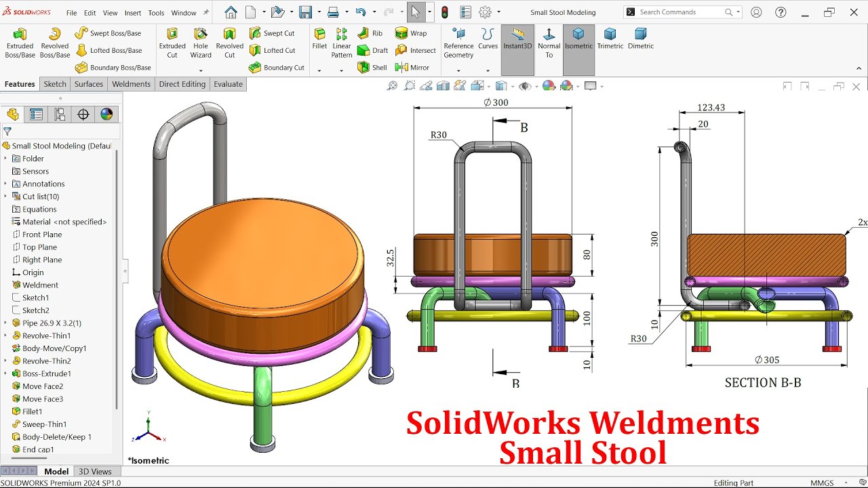Open the Curves dropdown arrow

click(488, 70)
